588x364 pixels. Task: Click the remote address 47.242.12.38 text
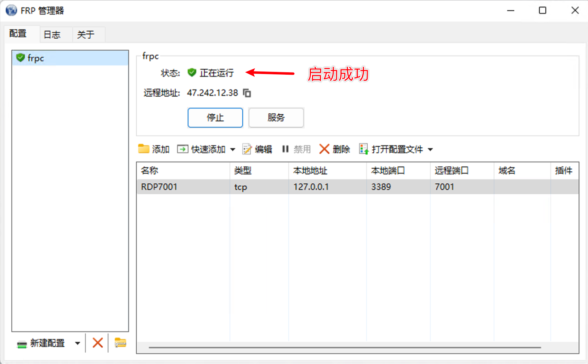213,93
